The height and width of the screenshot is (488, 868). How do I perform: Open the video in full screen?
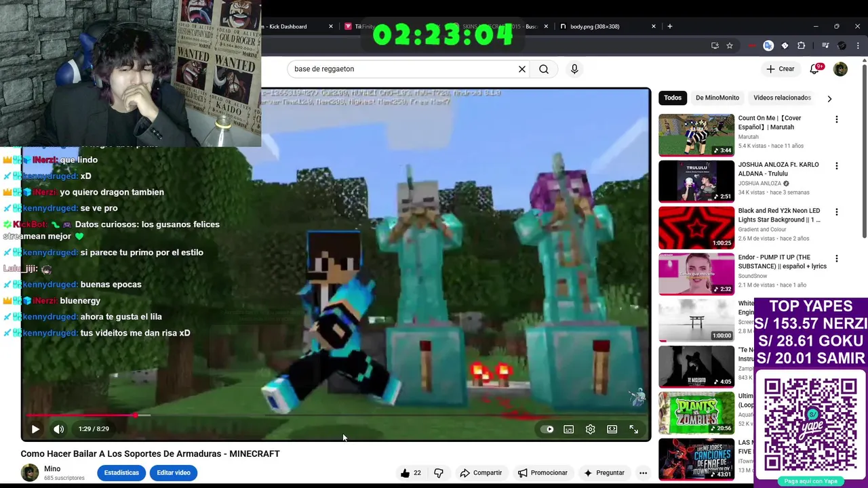[633, 429]
